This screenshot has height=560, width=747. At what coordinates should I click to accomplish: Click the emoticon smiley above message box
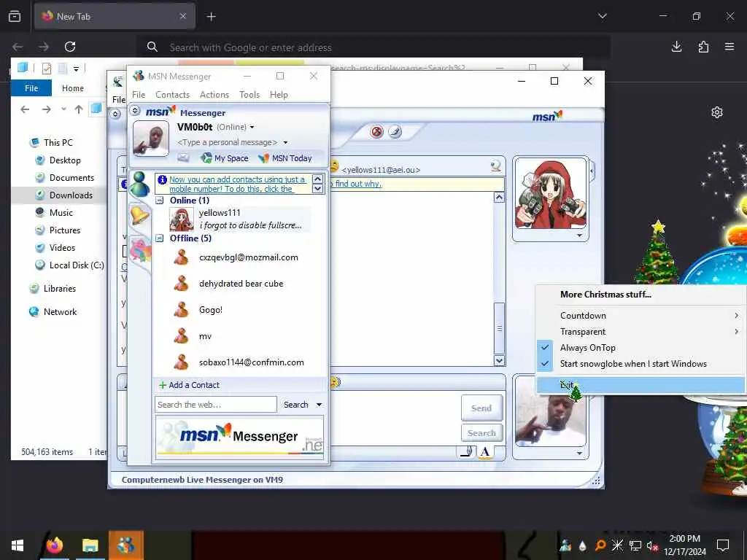[335, 382]
